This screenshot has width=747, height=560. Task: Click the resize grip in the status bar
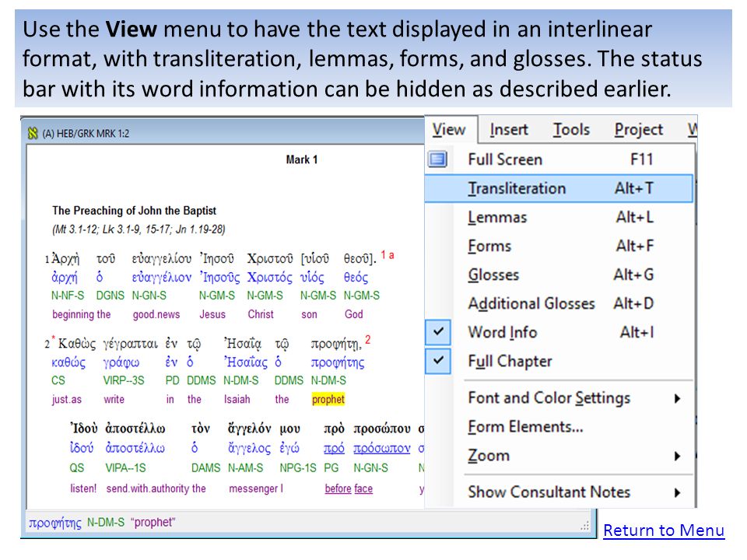pos(584,526)
